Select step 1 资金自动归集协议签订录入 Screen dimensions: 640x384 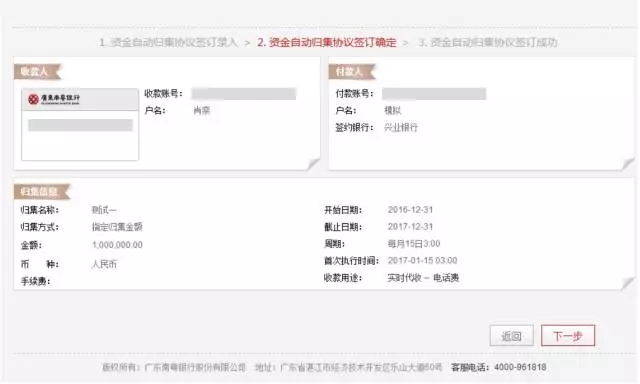tap(168, 42)
